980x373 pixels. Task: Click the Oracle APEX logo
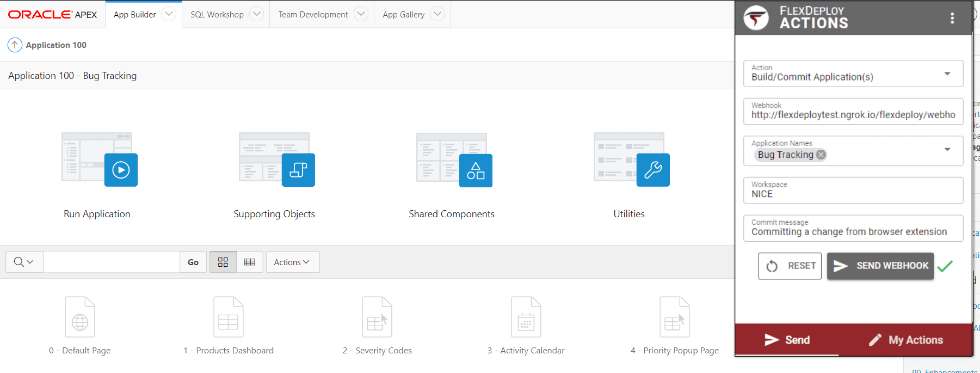click(52, 15)
